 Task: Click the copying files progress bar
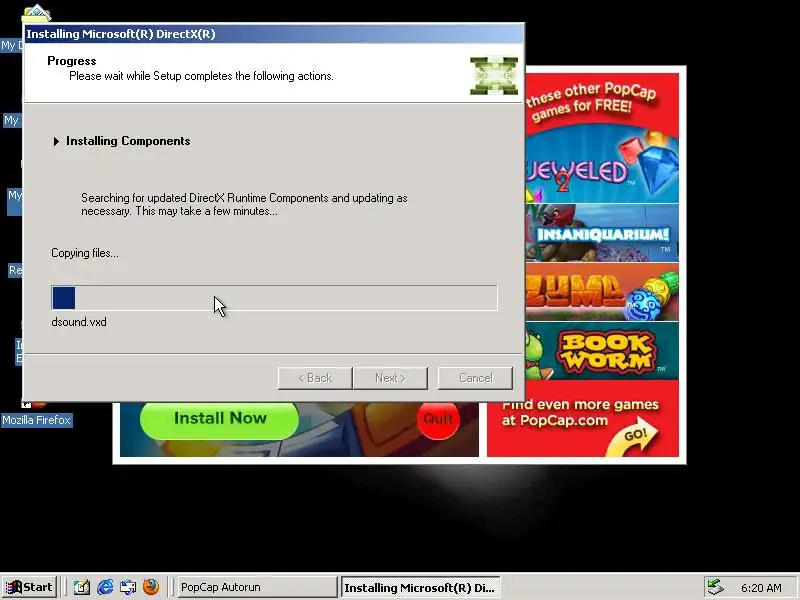click(274, 297)
